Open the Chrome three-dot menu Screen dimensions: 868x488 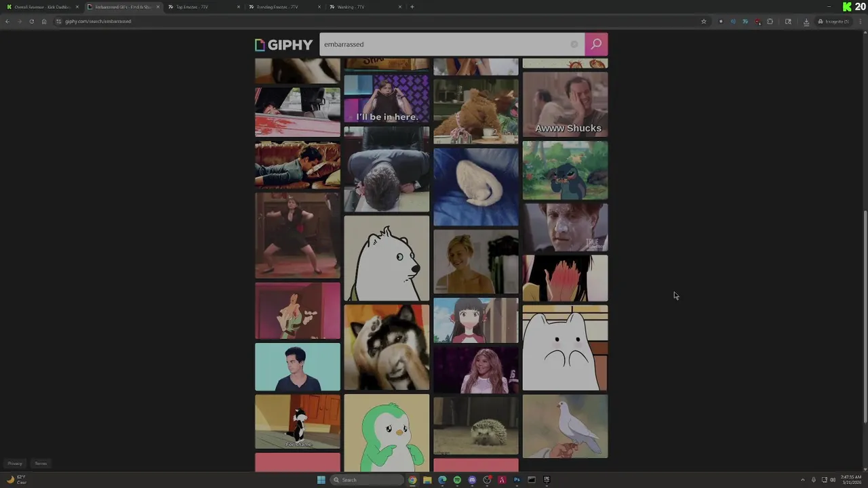click(x=861, y=21)
